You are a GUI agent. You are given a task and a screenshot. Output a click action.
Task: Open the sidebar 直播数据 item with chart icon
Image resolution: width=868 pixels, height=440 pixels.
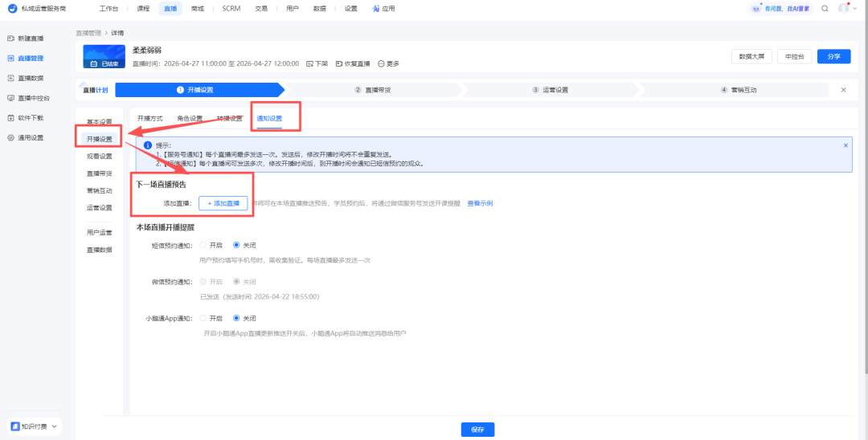[x=26, y=78]
